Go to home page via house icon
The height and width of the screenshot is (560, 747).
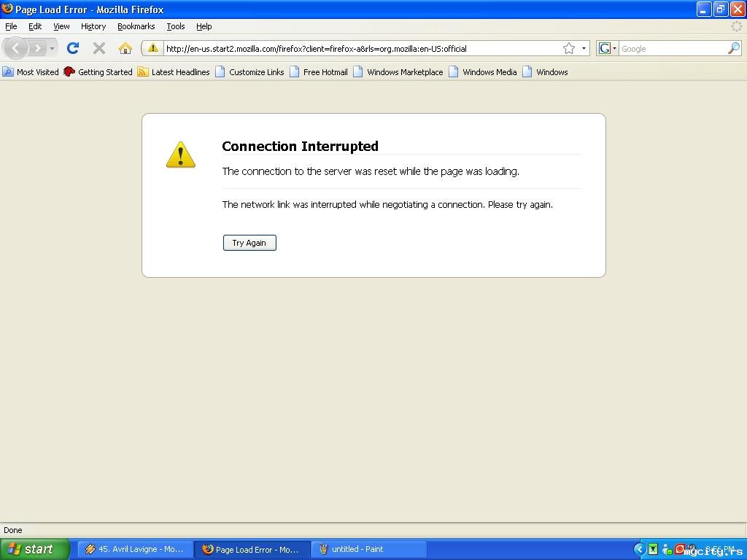(x=125, y=48)
